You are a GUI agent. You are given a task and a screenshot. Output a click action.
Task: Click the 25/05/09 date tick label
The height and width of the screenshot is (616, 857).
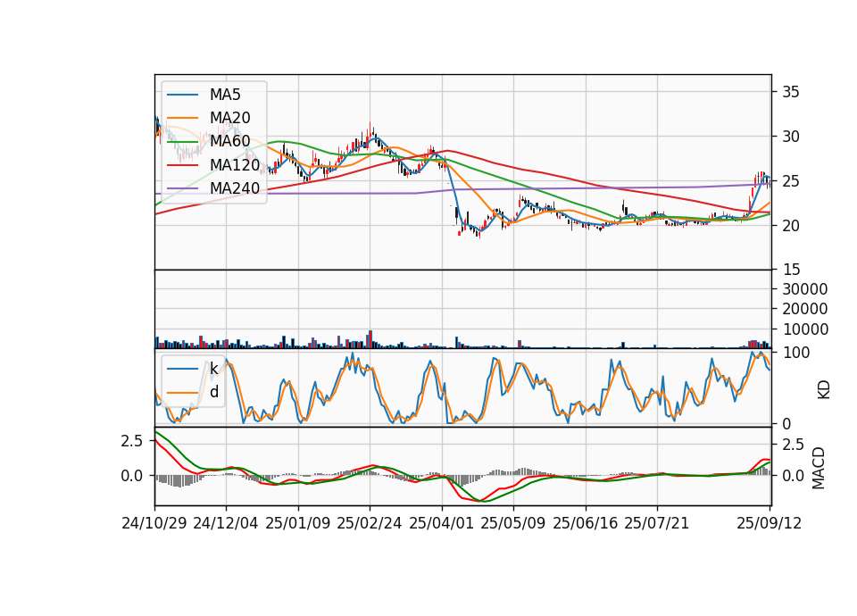pyautogui.click(x=513, y=523)
